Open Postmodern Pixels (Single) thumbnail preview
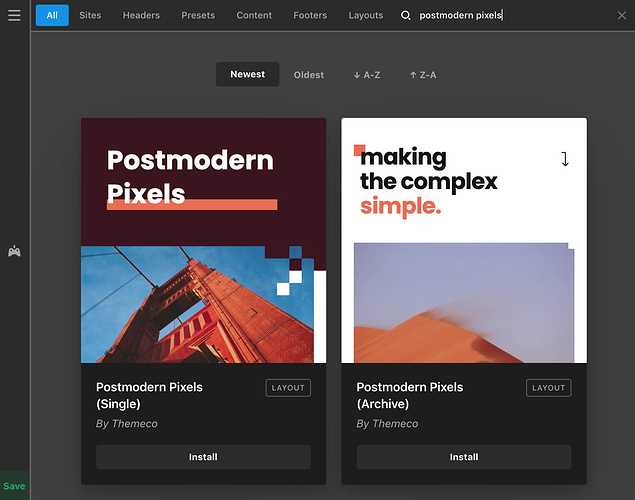The image size is (635, 500). (203, 240)
